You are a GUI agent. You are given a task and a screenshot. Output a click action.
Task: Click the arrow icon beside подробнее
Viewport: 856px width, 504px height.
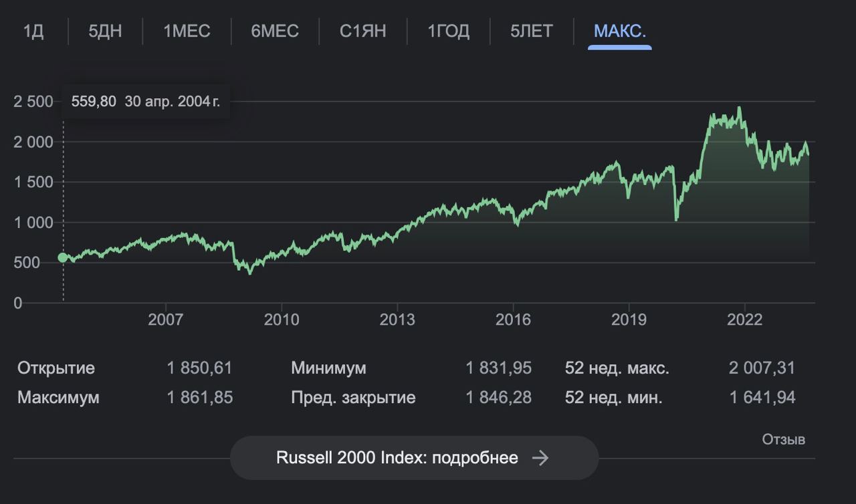pyautogui.click(x=540, y=458)
